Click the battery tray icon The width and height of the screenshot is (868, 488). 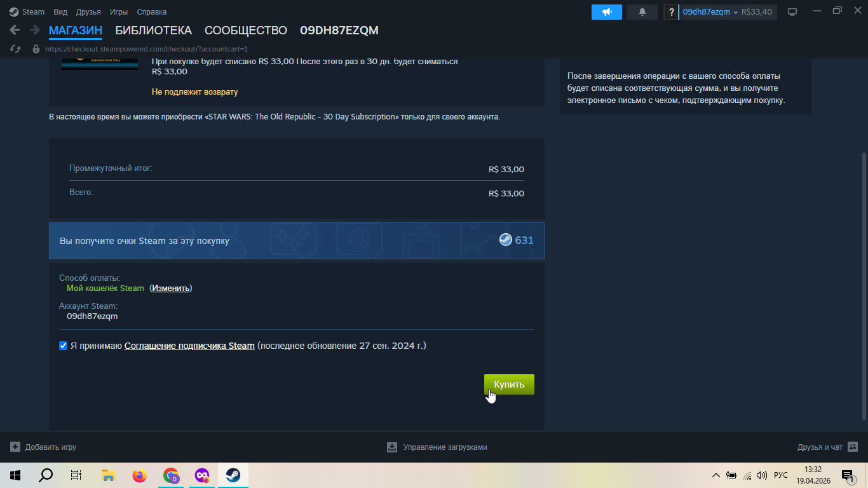pyautogui.click(x=731, y=475)
